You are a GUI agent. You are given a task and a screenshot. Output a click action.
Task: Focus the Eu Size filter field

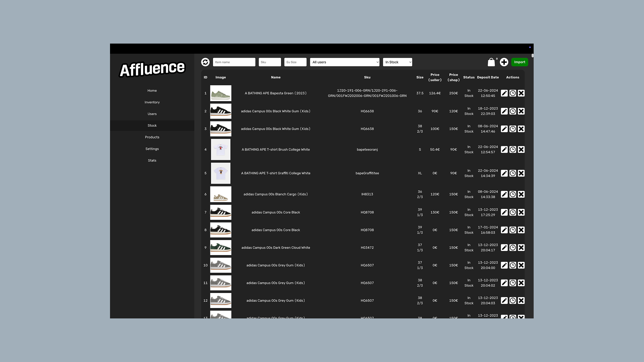click(x=295, y=62)
